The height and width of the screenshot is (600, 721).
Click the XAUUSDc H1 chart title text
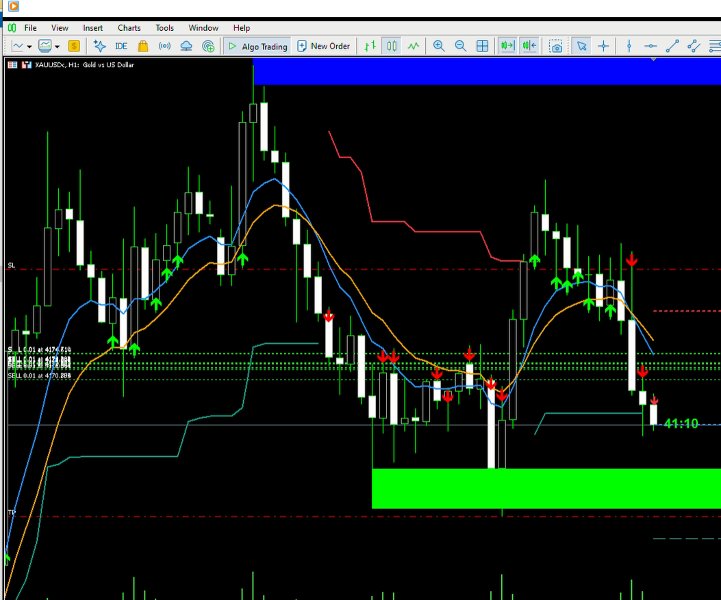pyautogui.click(x=85, y=65)
